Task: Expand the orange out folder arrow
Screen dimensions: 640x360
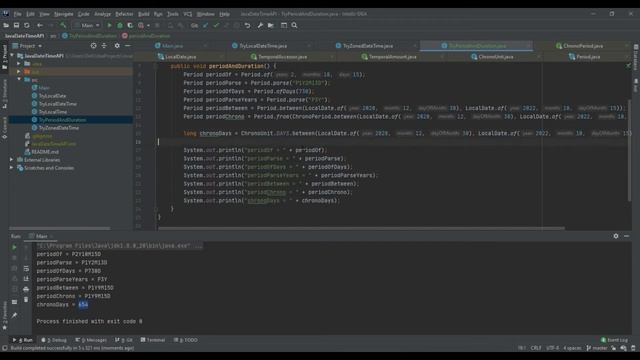Action: (19, 72)
